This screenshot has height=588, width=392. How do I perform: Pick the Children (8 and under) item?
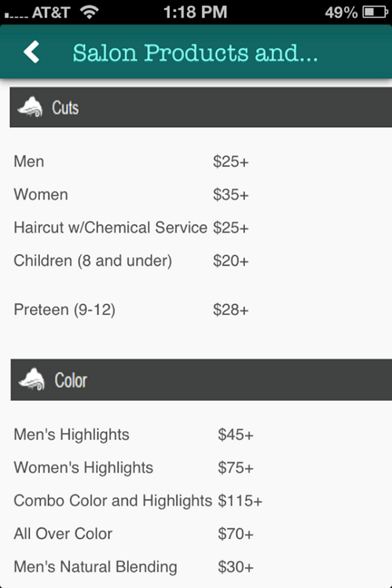click(x=131, y=261)
